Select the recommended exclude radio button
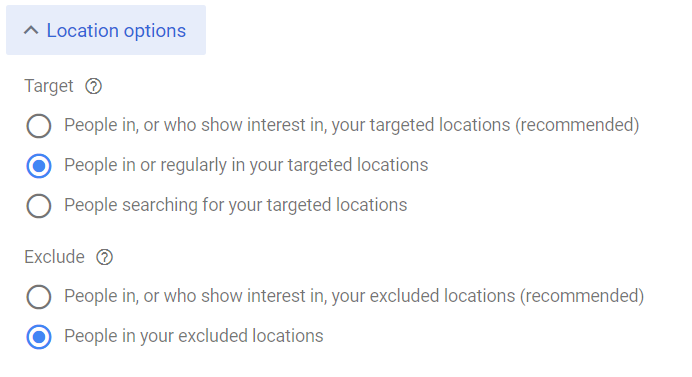 (x=39, y=297)
